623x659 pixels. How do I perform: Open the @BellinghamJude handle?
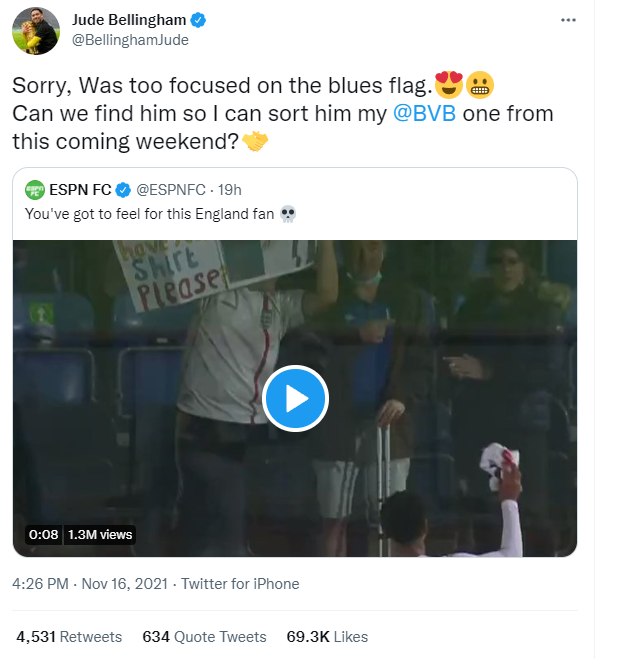pyautogui.click(x=131, y=41)
